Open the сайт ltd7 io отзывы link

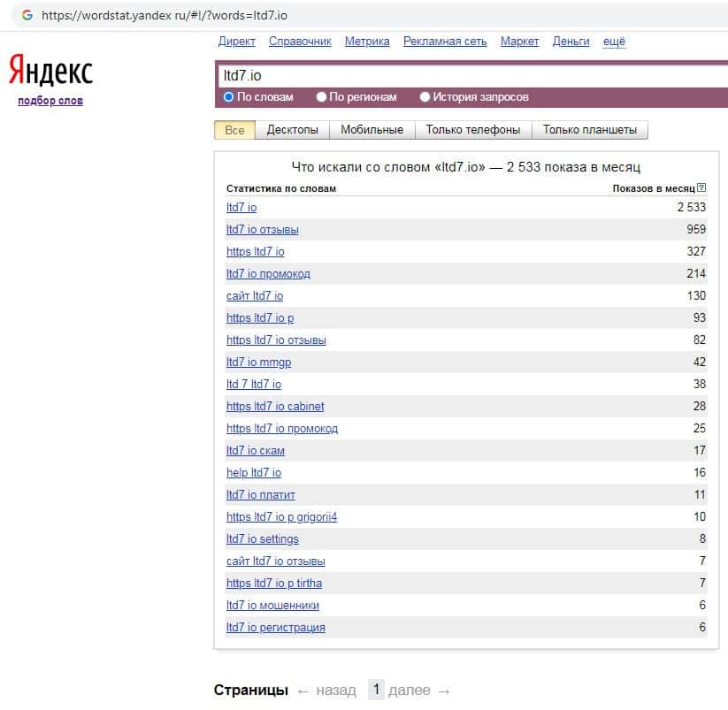pyautogui.click(x=275, y=561)
